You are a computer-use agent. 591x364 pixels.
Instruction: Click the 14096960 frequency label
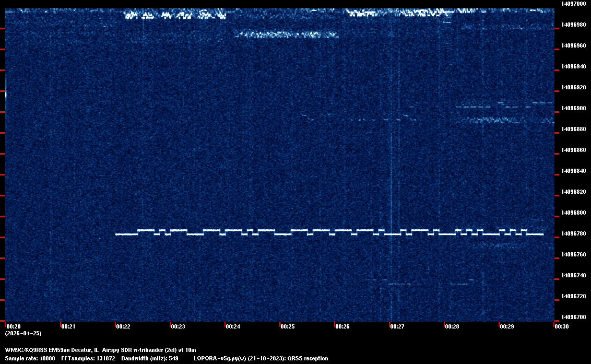point(574,45)
